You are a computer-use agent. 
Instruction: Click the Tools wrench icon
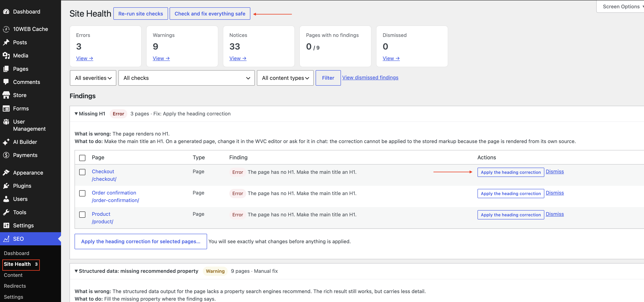(6, 212)
